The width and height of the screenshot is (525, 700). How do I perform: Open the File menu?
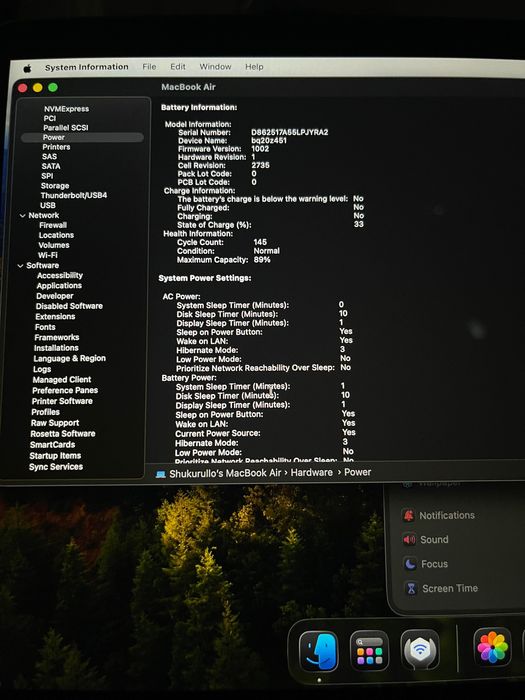[149, 67]
